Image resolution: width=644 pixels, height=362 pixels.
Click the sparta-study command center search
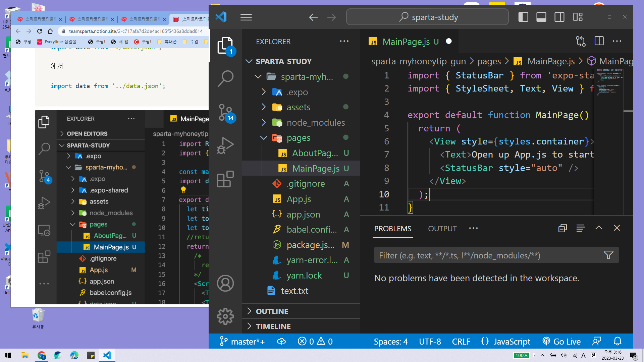(427, 17)
